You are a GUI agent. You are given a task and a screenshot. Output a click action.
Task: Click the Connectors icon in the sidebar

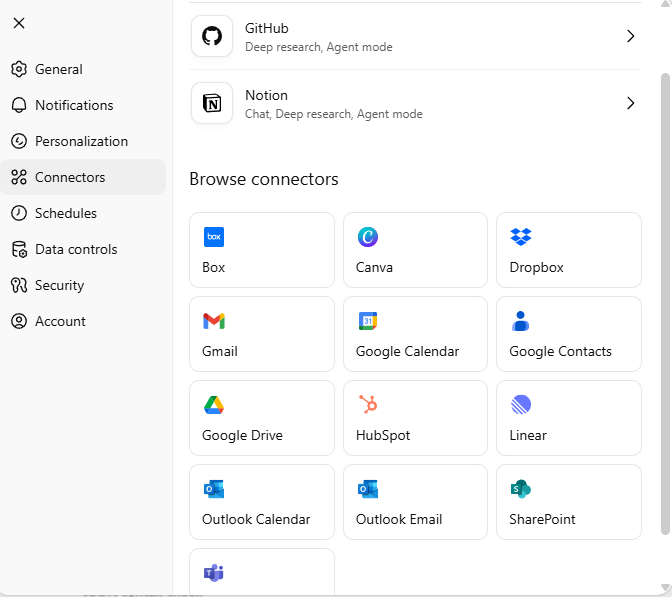point(19,177)
